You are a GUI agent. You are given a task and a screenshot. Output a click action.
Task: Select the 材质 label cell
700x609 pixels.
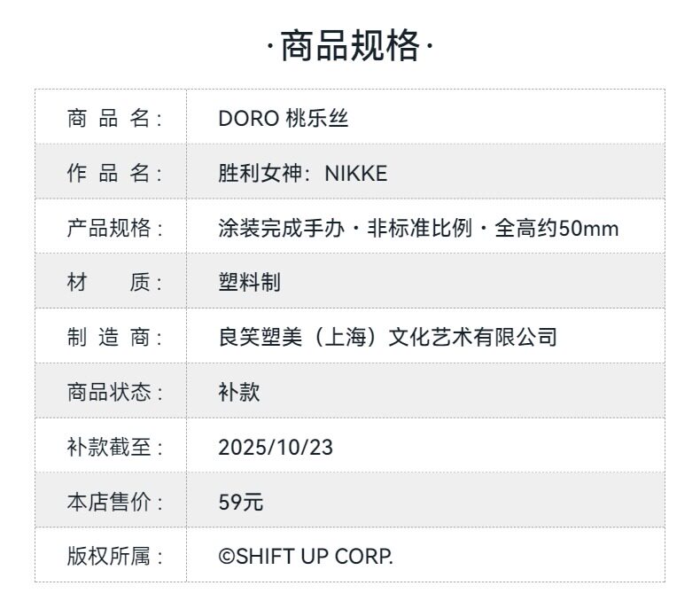point(114,283)
